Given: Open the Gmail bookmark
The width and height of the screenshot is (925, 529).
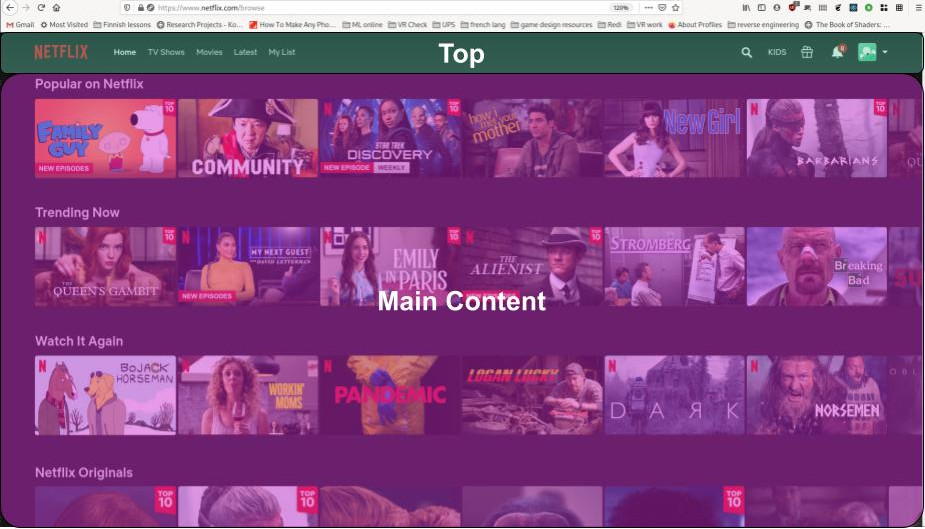Looking at the screenshot, I should click(x=20, y=25).
